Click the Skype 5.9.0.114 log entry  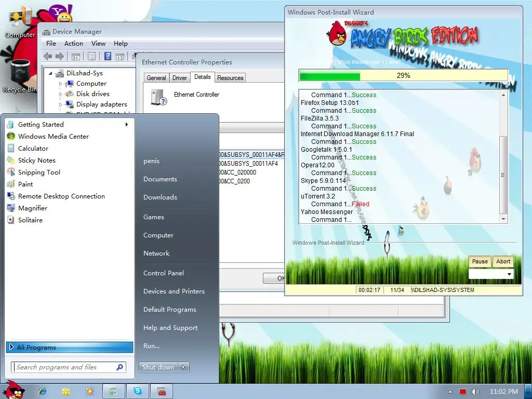pyautogui.click(x=323, y=180)
